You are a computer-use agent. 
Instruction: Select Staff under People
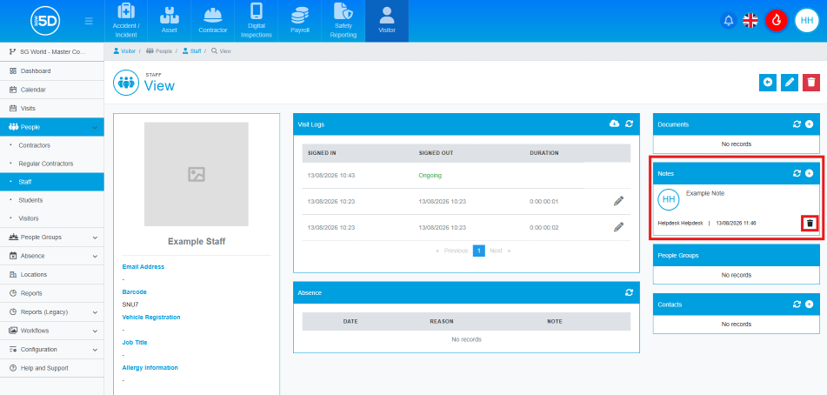(52, 182)
